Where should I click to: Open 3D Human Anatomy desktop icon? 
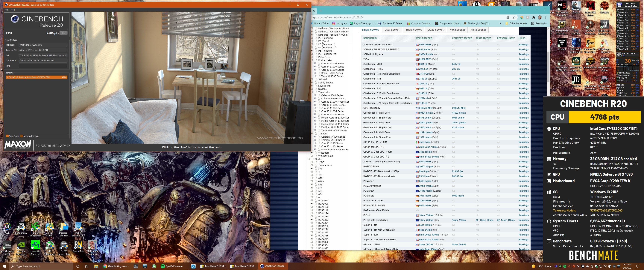pyautogui.click(x=92, y=248)
